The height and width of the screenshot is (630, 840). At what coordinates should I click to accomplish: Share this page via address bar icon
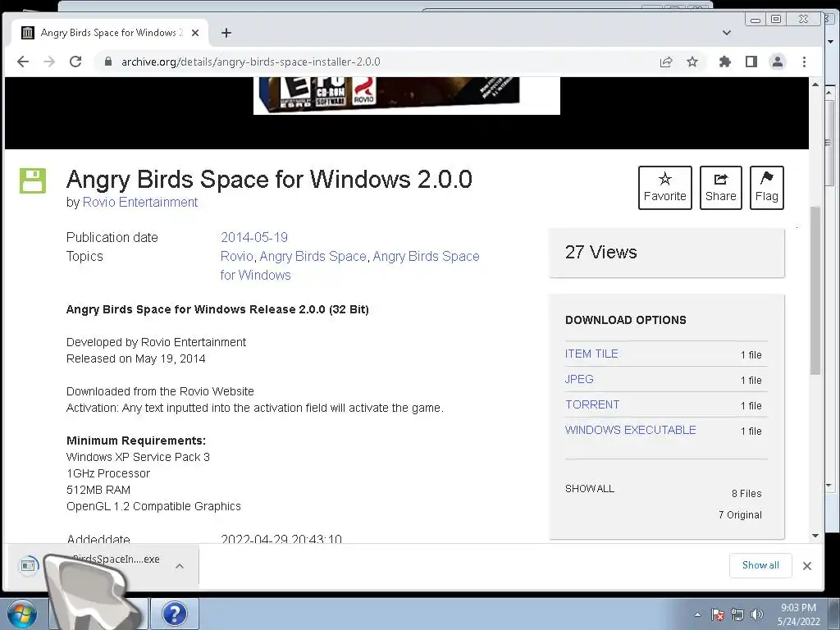[x=666, y=62]
